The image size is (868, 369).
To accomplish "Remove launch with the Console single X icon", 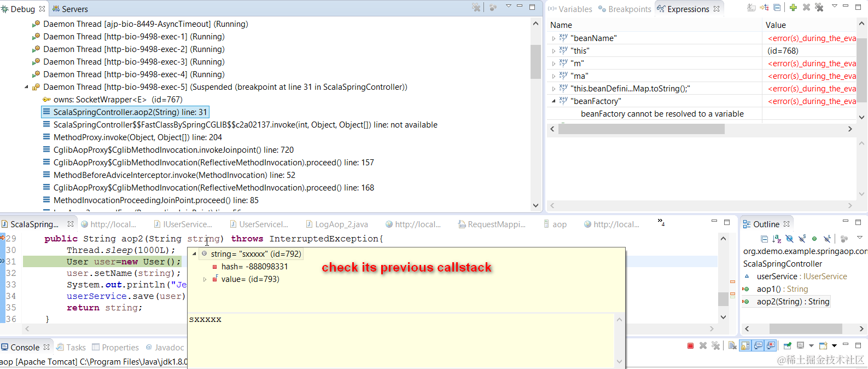I will [703, 345].
